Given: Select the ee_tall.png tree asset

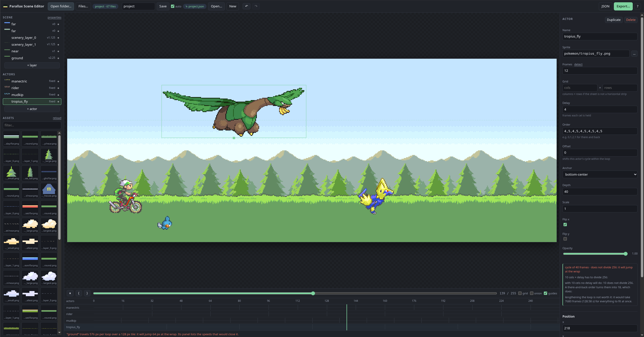Looking at the screenshot, I should pyautogui.click(x=30, y=173).
